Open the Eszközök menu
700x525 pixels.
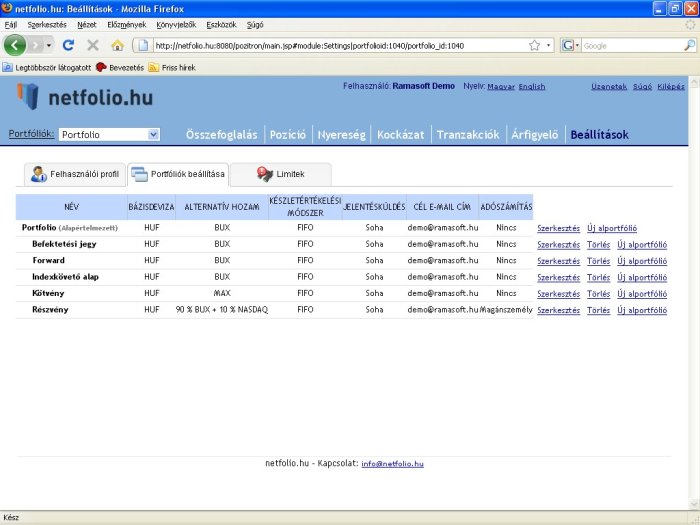(x=221, y=25)
